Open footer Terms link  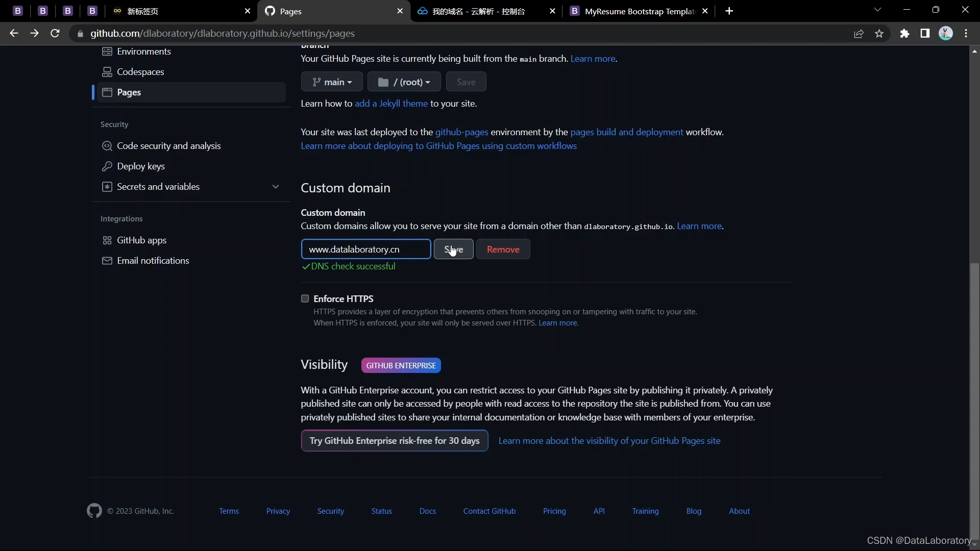(229, 511)
